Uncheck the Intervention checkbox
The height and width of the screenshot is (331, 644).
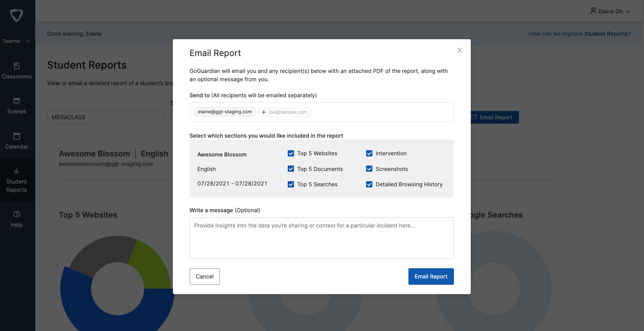[x=369, y=153]
